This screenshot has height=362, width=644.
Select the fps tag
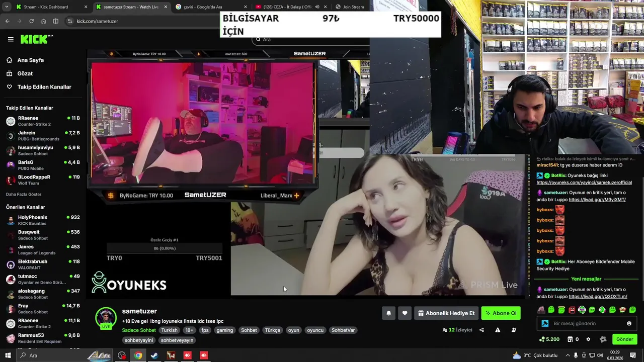205,330
